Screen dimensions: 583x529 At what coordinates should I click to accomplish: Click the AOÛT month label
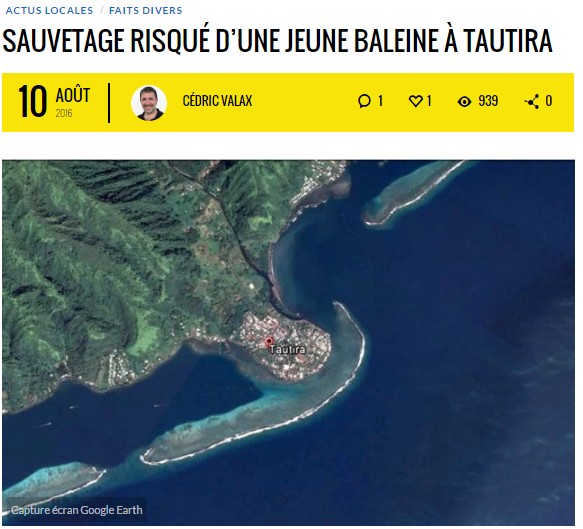tap(73, 95)
